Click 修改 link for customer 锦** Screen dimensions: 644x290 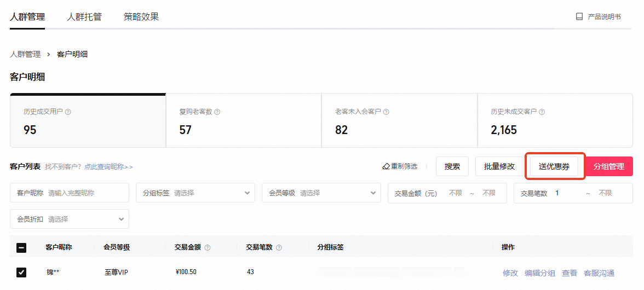pyautogui.click(x=510, y=273)
